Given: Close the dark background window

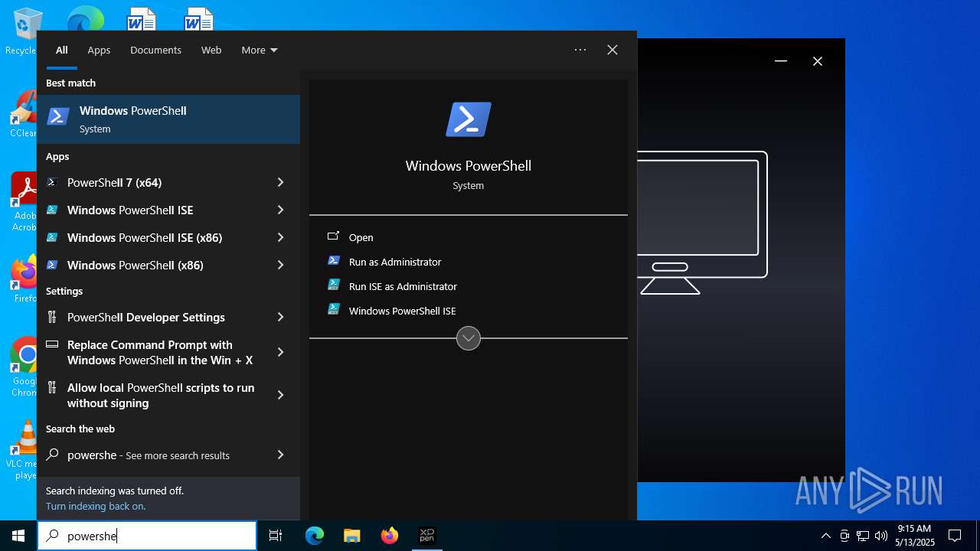Looking at the screenshot, I should coord(818,61).
